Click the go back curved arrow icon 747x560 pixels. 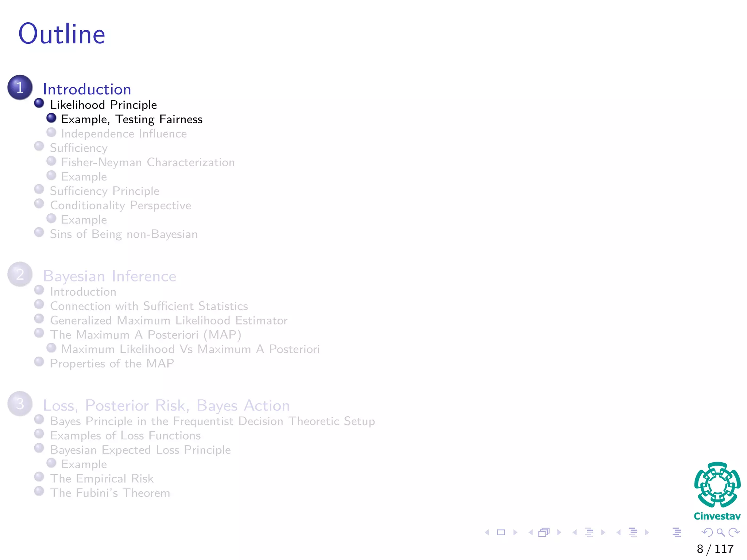(x=707, y=532)
